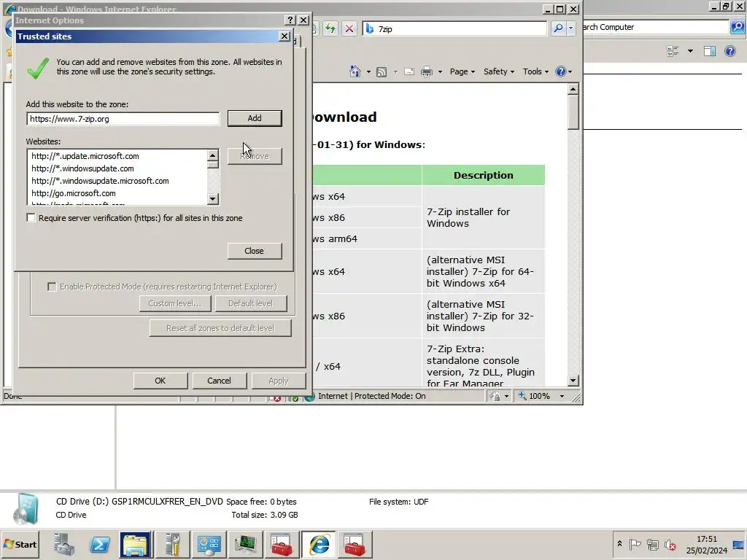Viewport: 747px width, 560px height.
Task: Click Cancel in Internet Options
Action: click(x=219, y=381)
